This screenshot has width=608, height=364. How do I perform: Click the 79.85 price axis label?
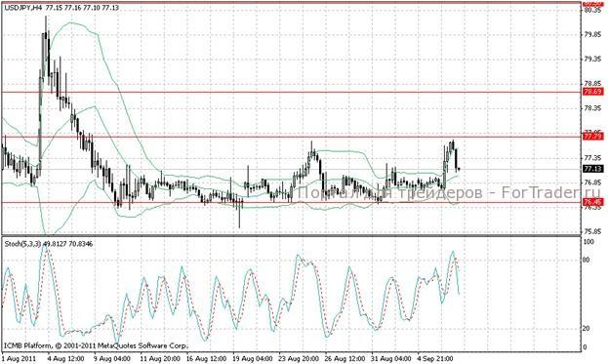point(592,35)
